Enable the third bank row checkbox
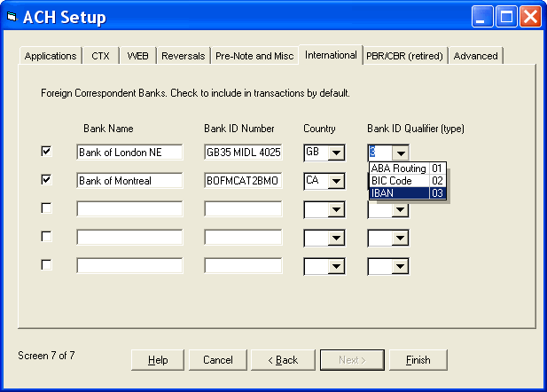547x392 pixels. (x=47, y=208)
